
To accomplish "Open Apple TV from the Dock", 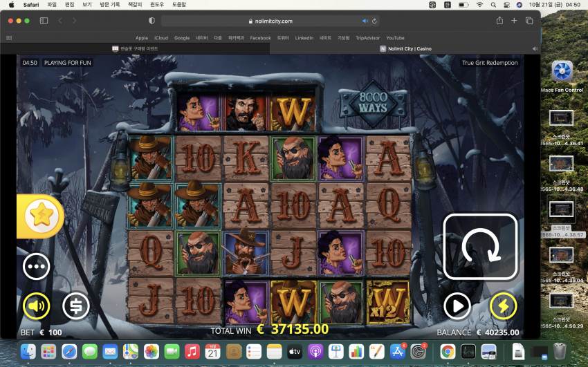I will coord(295,352).
